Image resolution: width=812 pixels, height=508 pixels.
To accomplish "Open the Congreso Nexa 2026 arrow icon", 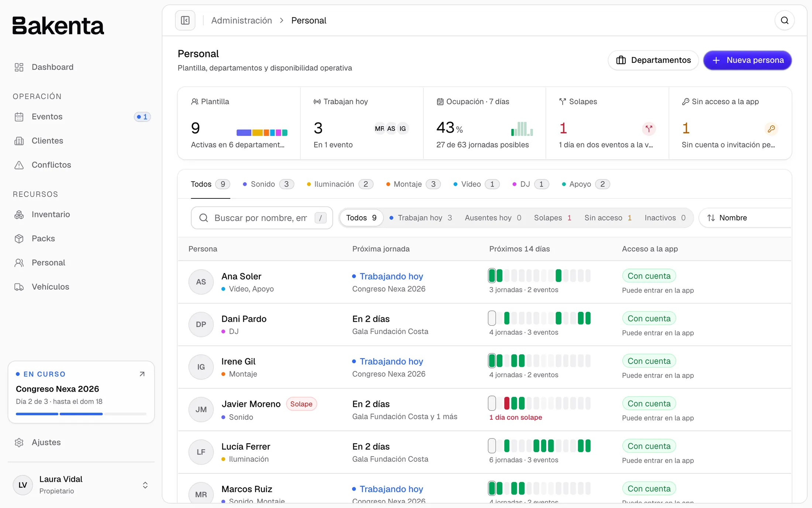I will click(x=142, y=374).
